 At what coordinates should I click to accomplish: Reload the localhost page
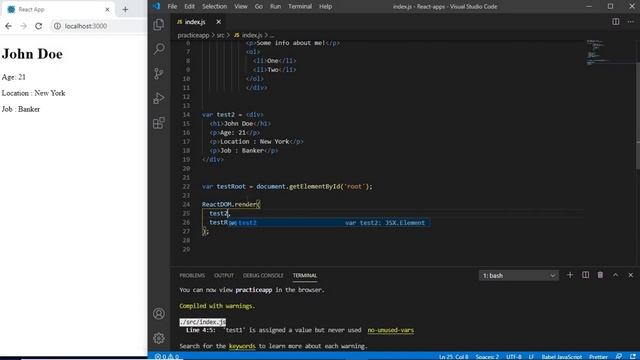38,26
